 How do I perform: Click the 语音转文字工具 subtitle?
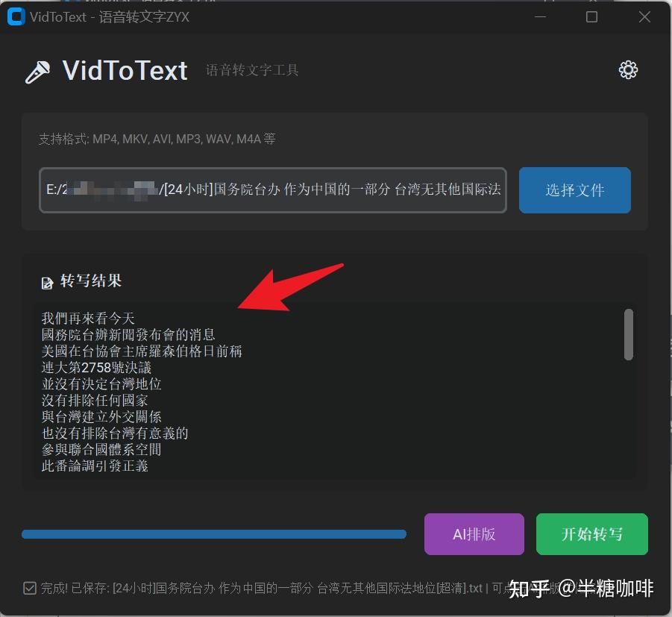point(252,70)
